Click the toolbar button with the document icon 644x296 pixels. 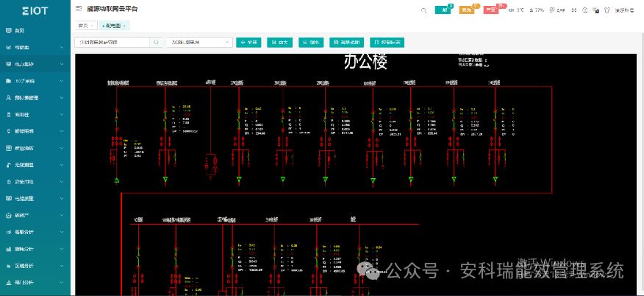coord(347,43)
